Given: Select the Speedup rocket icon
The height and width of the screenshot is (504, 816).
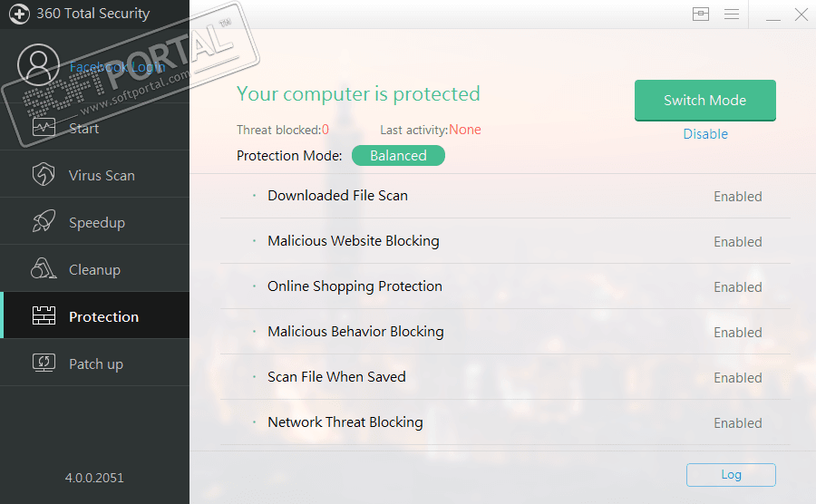Looking at the screenshot, I should coord(44,223).
